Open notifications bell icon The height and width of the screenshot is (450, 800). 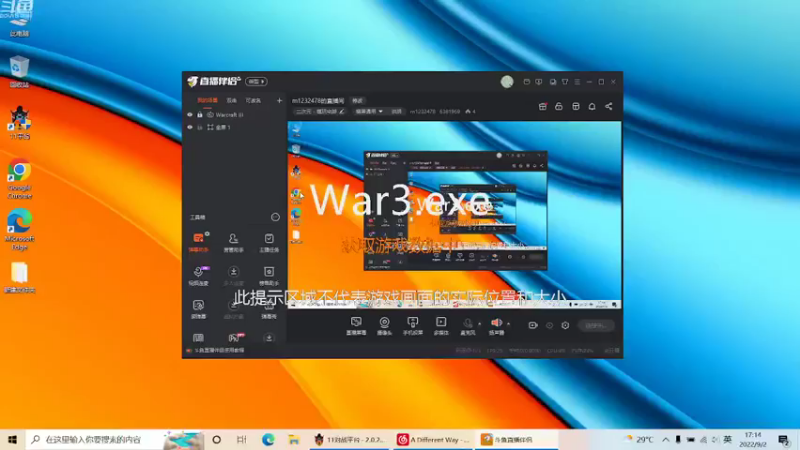[592, 106]
